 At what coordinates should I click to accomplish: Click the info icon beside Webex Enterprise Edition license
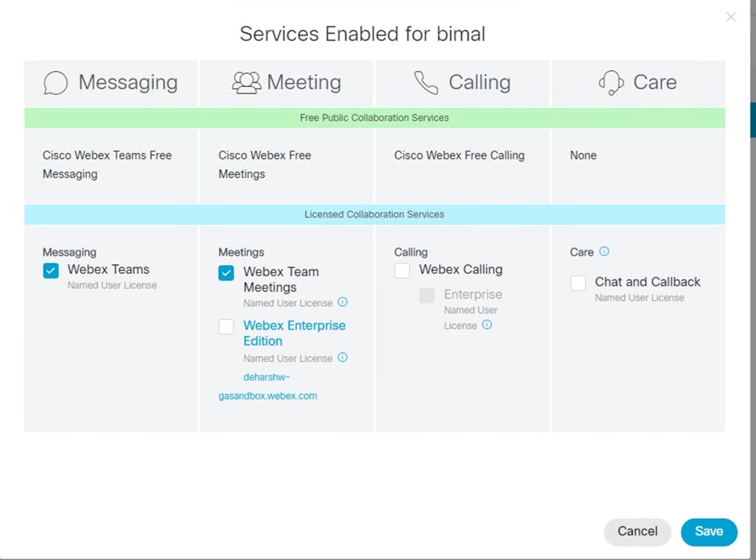tap(343, 358)
